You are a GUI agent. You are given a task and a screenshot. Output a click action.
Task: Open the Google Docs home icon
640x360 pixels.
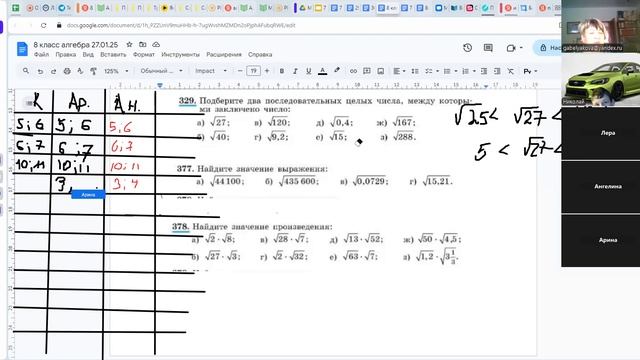(x=22, y=49)
